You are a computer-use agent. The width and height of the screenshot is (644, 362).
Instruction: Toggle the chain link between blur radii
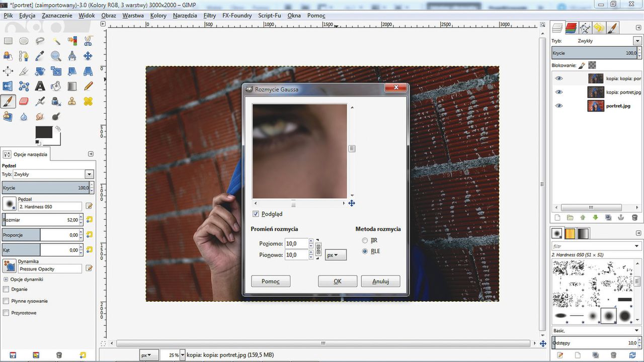click(x=318, y=249)
